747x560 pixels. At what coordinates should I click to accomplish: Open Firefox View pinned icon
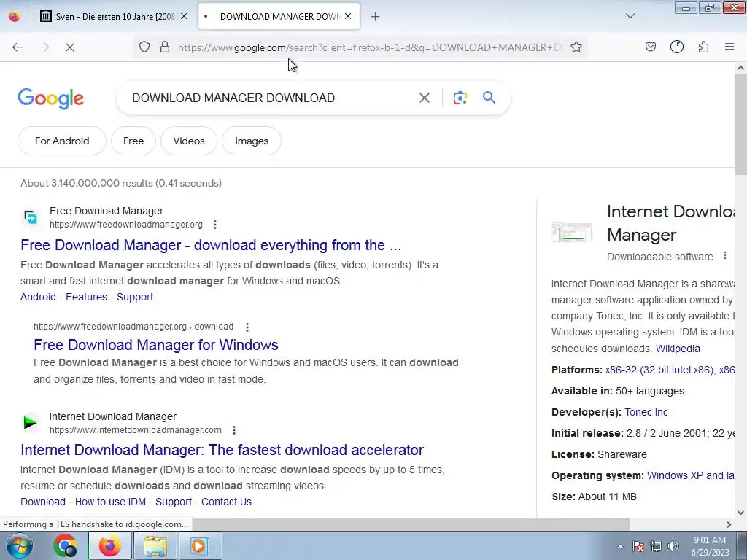[15, 17]
